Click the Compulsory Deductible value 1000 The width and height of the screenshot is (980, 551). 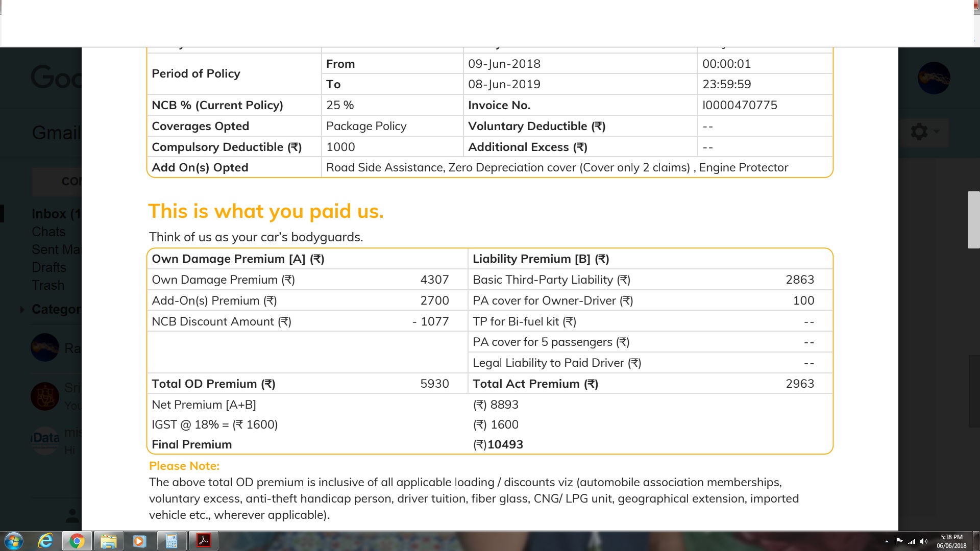[x=340, y=147]
